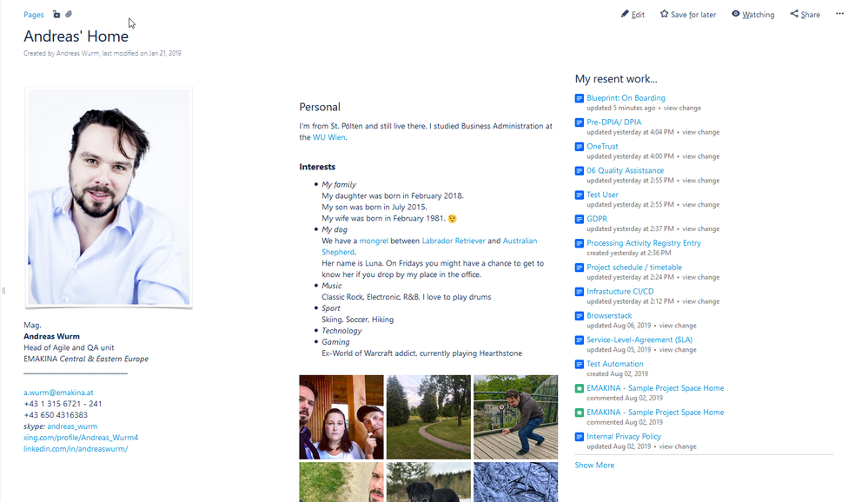Open Processing Activity Registry Entry link

(643, 243)
